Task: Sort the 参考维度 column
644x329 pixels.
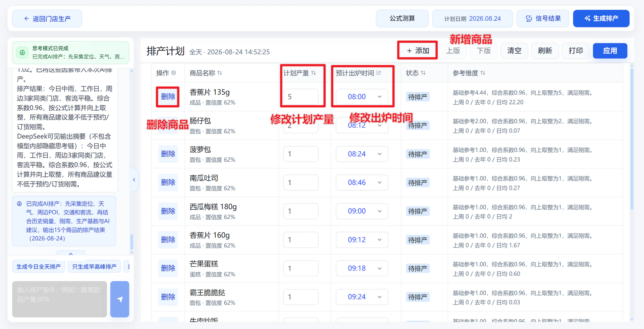Action: tap(483, 73)
